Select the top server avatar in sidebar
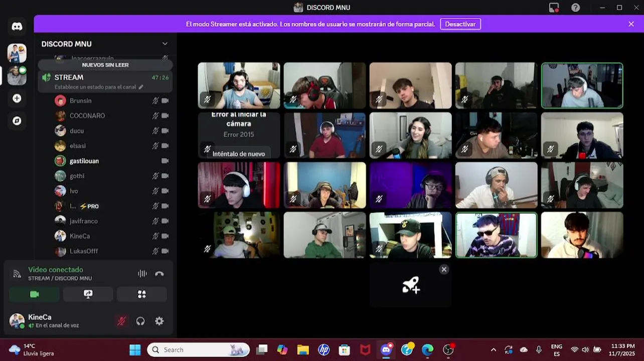This screenshot has height=361, width=644. 17,53
